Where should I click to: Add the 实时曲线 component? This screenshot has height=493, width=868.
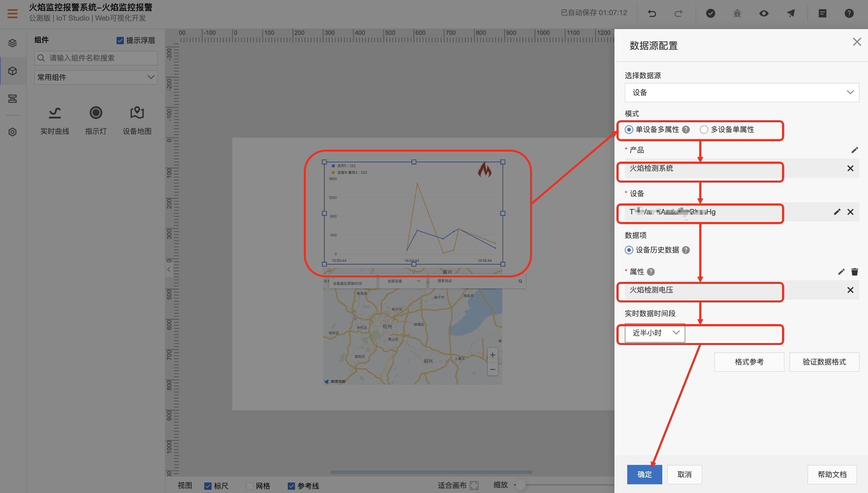point(55,120)
